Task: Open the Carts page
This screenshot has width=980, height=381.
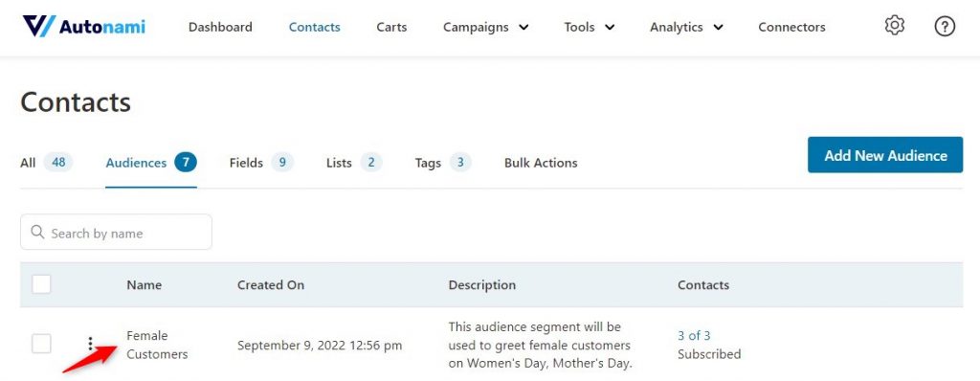Action: [391, 27]
